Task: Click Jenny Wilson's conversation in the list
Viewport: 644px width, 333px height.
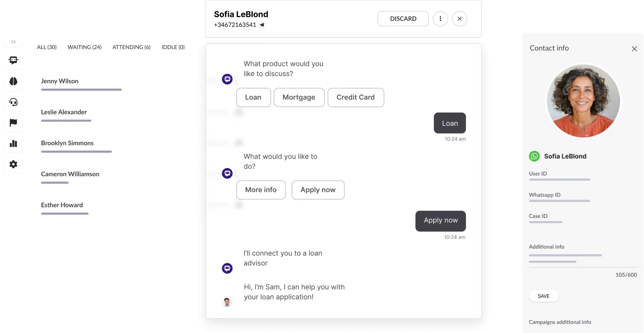Action: click(60, 81)
